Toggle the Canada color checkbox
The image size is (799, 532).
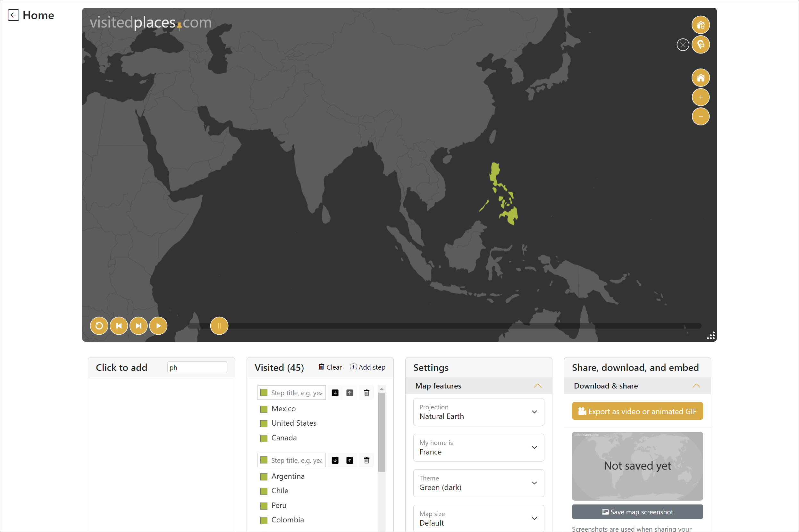tap(264, 438)
